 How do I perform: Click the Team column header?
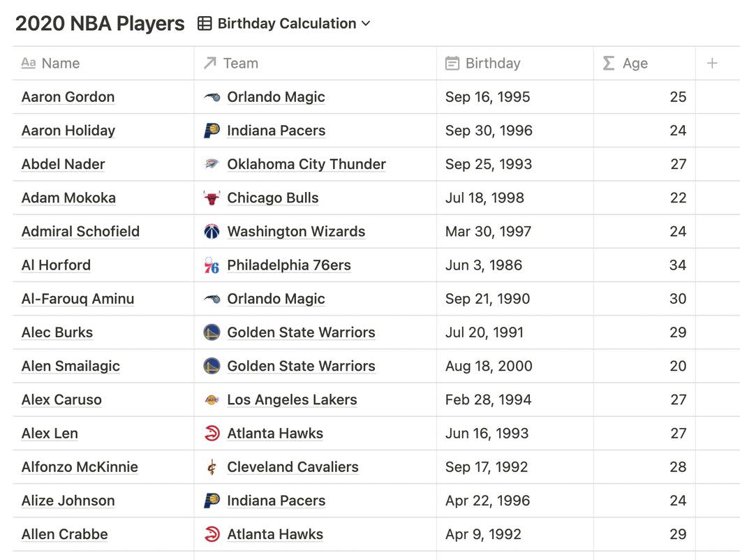point(240,64)
